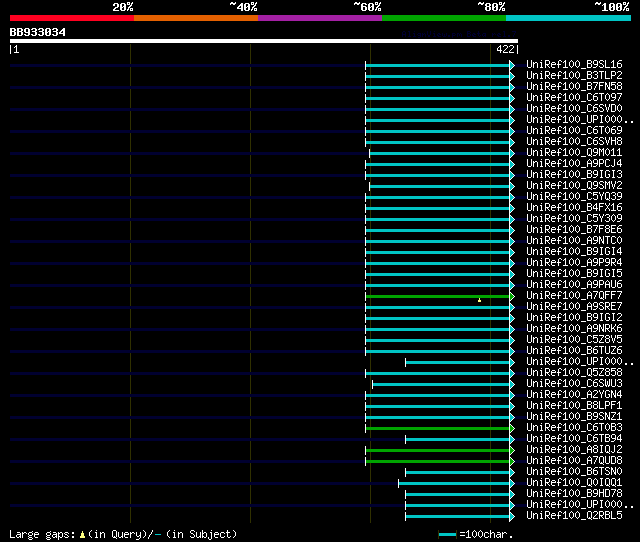Select the UniRef100_C5Z8V5 label
Screen dimensions: 640x542
(574, 340)
